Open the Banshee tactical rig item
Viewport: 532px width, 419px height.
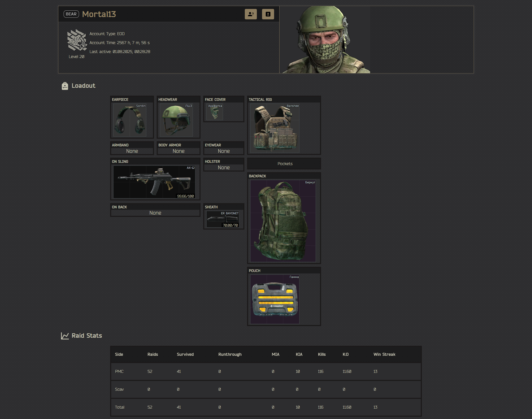(275, 128)
